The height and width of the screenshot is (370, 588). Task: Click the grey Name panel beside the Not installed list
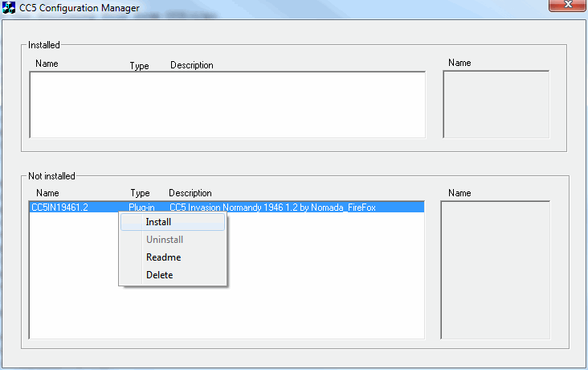click(x=495, y=269)
